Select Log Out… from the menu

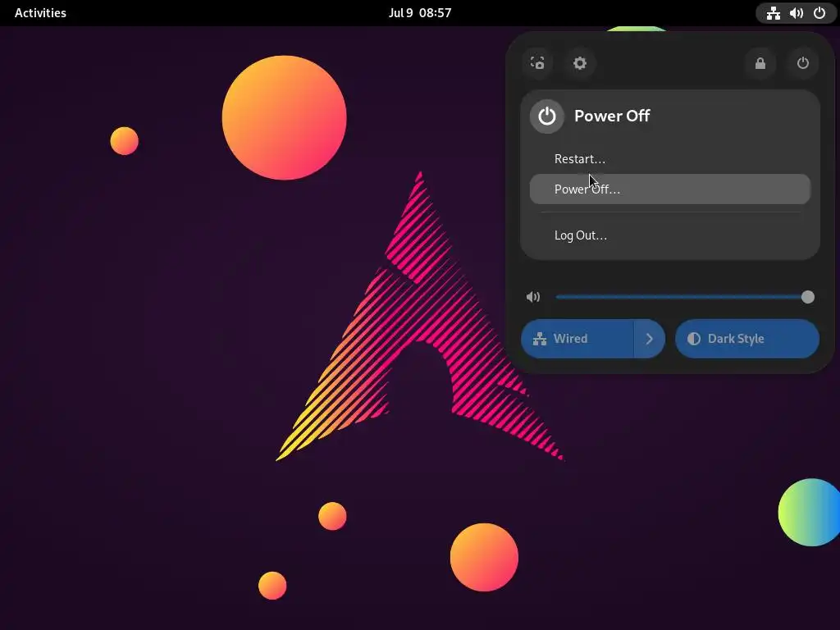[669, 235]
